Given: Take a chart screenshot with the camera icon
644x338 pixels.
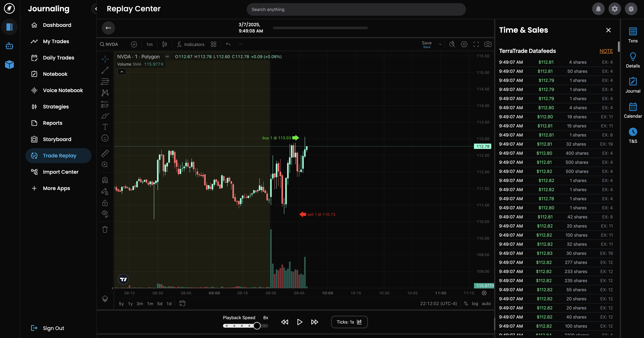Looking at the screenshot, I should (488, 44).
